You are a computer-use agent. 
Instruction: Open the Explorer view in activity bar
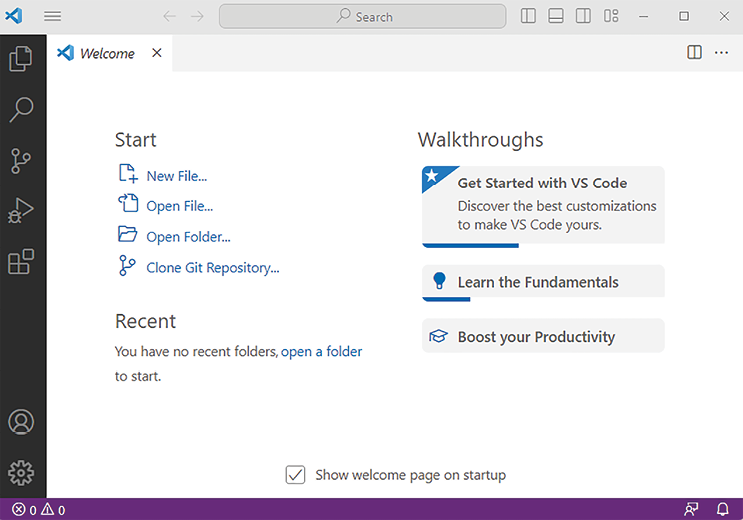21,59
